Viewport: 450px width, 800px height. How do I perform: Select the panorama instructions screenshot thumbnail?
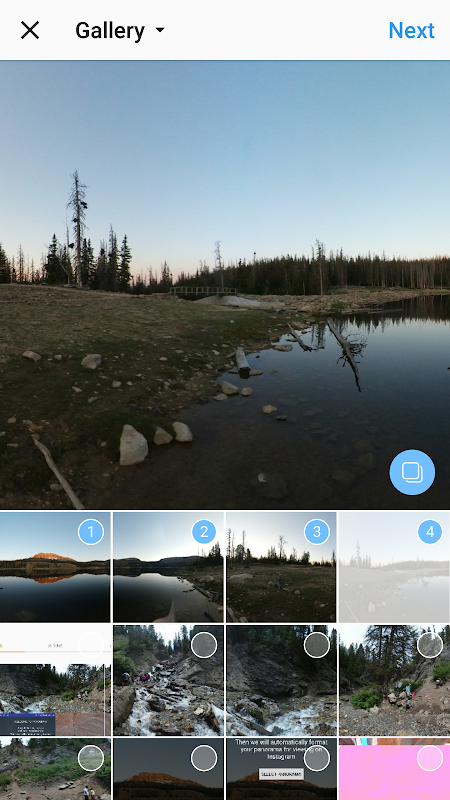point(281,769)
